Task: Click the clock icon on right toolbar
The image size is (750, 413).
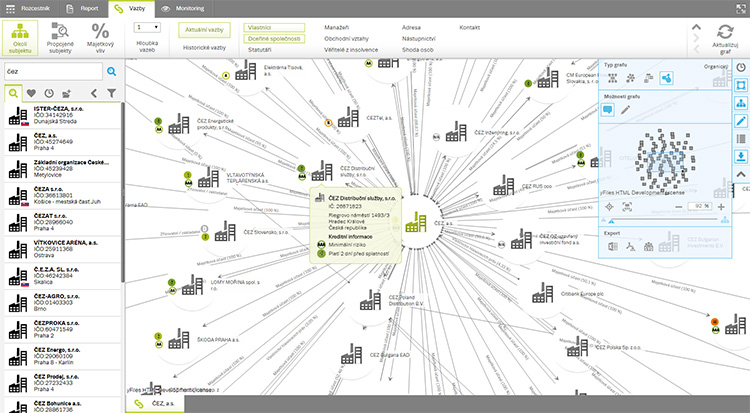Action: (741, 67)
